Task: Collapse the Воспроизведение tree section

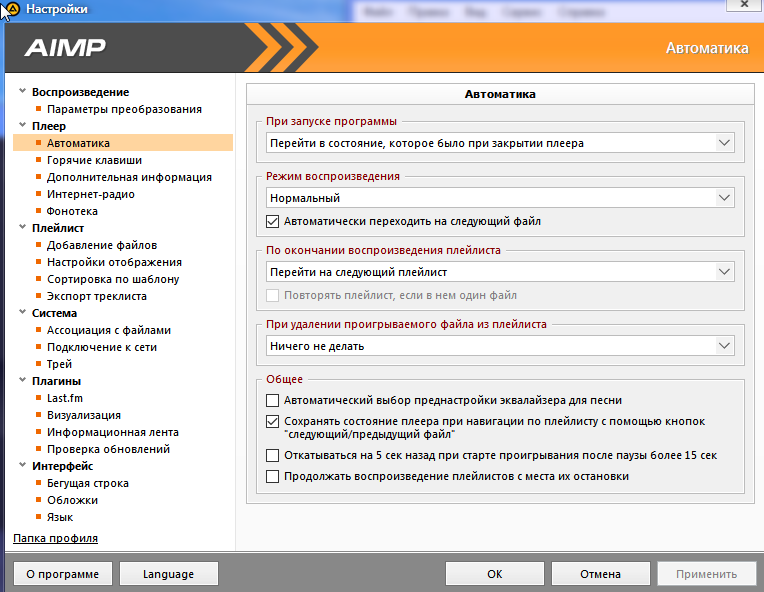Action: 22,91
